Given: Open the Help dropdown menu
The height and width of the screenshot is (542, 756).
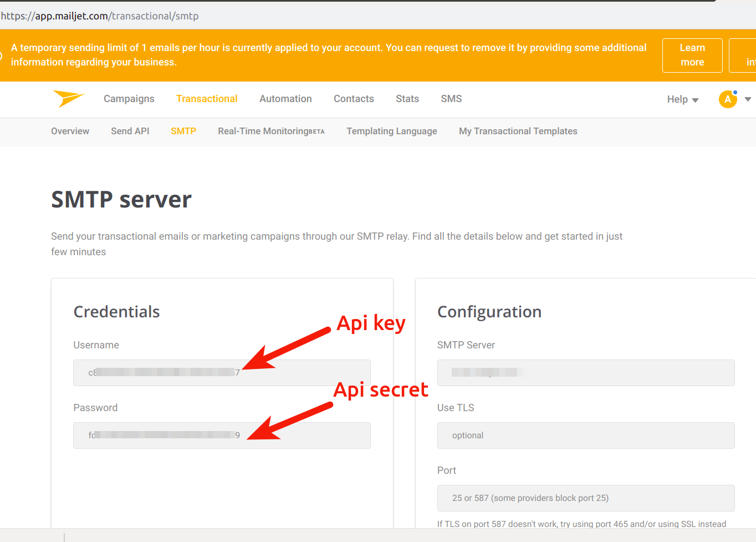Looking at the screenshot, I should [682, 99].
